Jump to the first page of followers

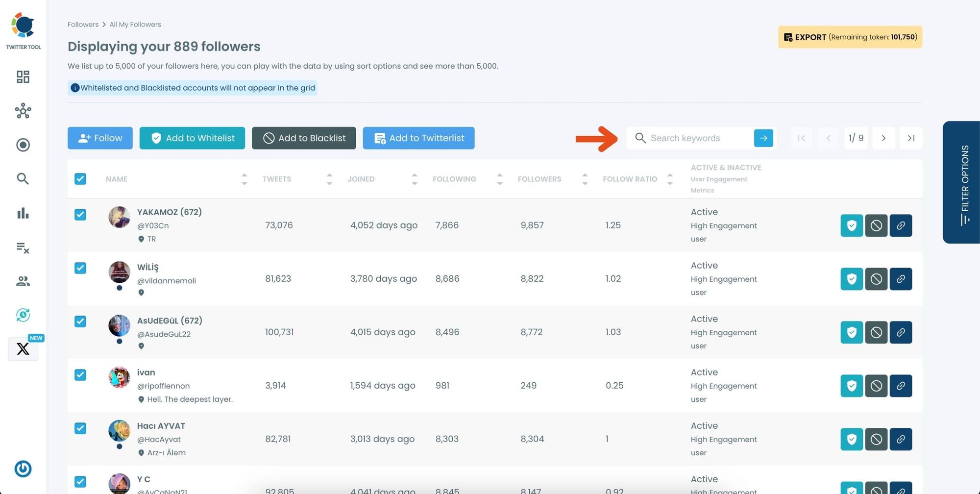pyautogui.click(x=801, y=138)
